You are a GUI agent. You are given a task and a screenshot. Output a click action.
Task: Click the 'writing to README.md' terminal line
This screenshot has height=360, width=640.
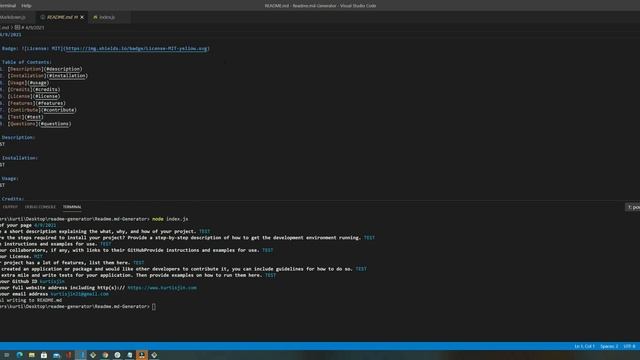tap(31, 300)
